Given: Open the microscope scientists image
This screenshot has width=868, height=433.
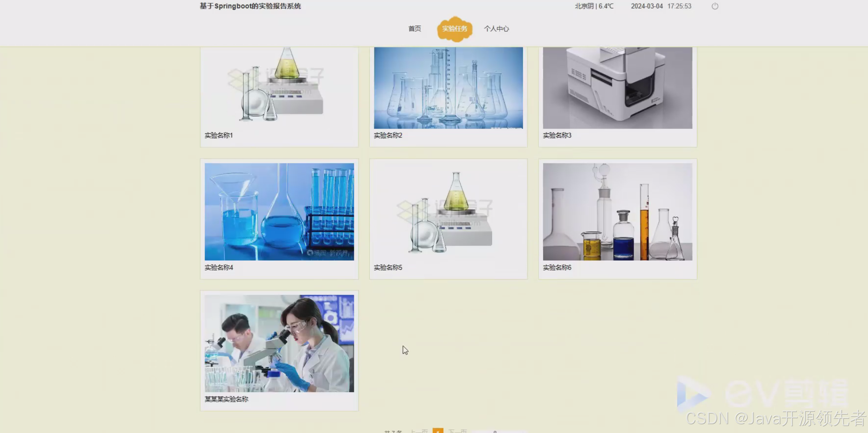Looking at the screenshot, I should 279,343.
